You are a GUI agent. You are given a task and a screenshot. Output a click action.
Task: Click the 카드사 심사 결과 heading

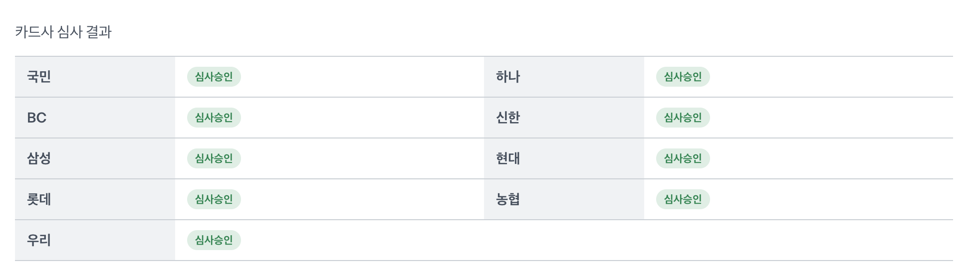pyautogui.click(x=63, y=32)
